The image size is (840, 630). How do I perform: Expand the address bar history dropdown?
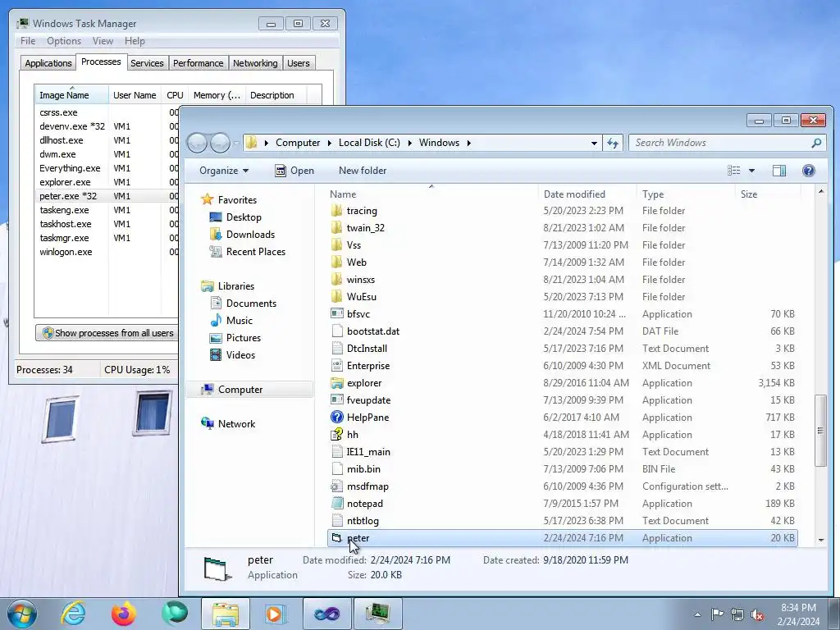click(594, 143)
